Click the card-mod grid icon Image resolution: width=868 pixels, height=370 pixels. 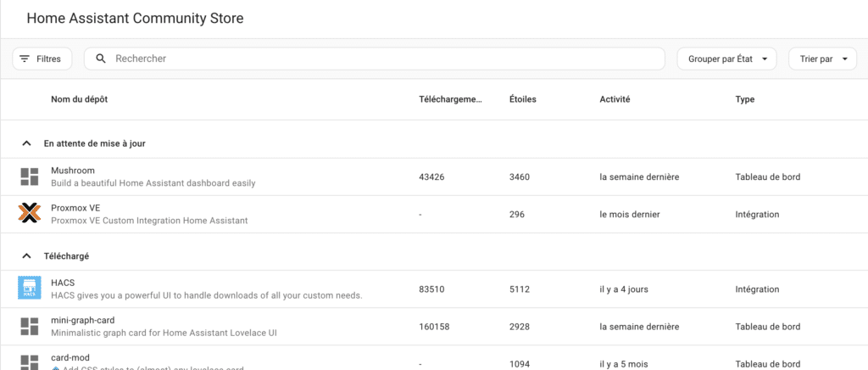tap(29, 362)
